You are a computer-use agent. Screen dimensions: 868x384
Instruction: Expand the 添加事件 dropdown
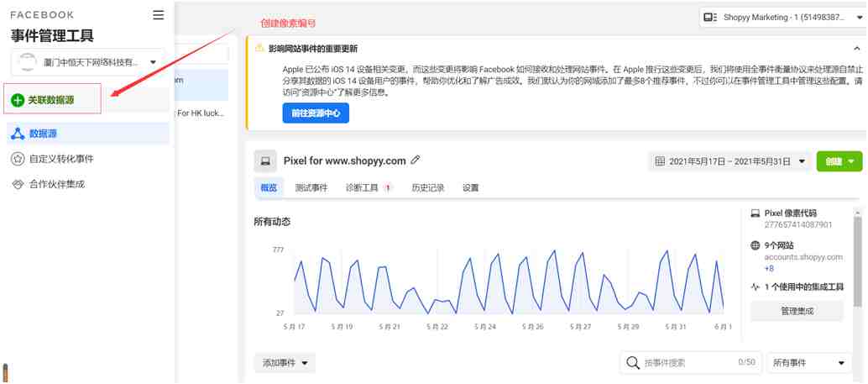(285, 363)
